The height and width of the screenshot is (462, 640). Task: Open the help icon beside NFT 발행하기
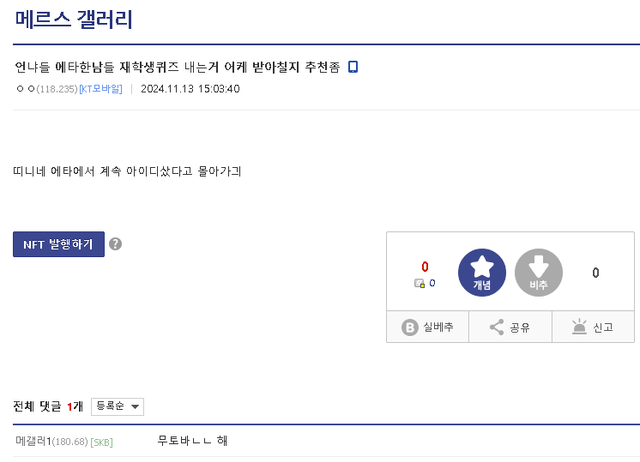(x=115, y=244)
